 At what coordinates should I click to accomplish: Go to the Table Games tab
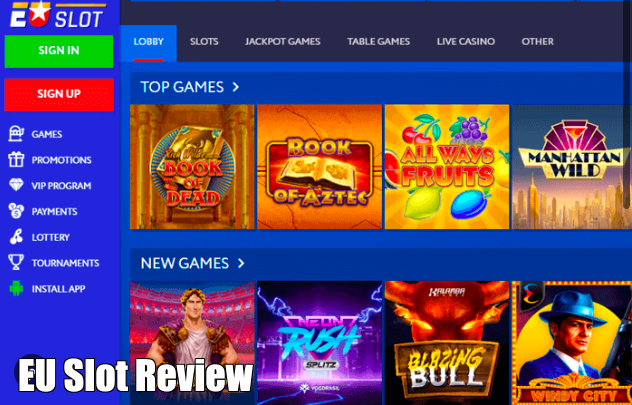[x=378, y=42]
